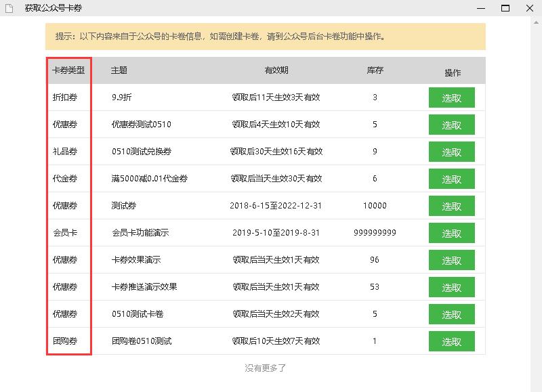Click the 获取公众号卡劵 window title
This screenshot has width=542, height=392.
coord(54,8)
